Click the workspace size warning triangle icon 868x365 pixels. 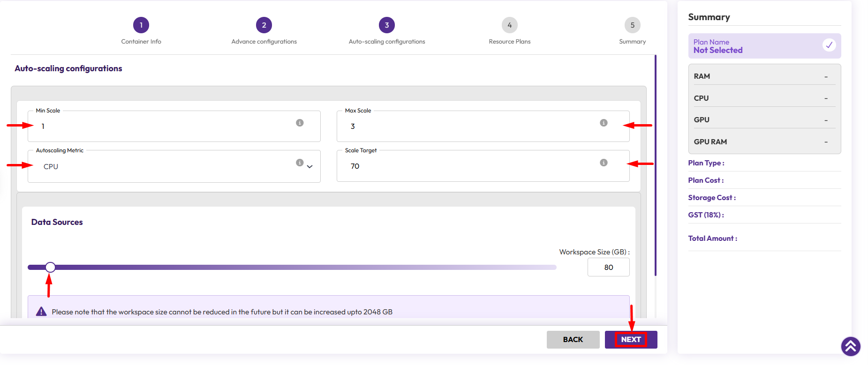click(x=41, y=312)
